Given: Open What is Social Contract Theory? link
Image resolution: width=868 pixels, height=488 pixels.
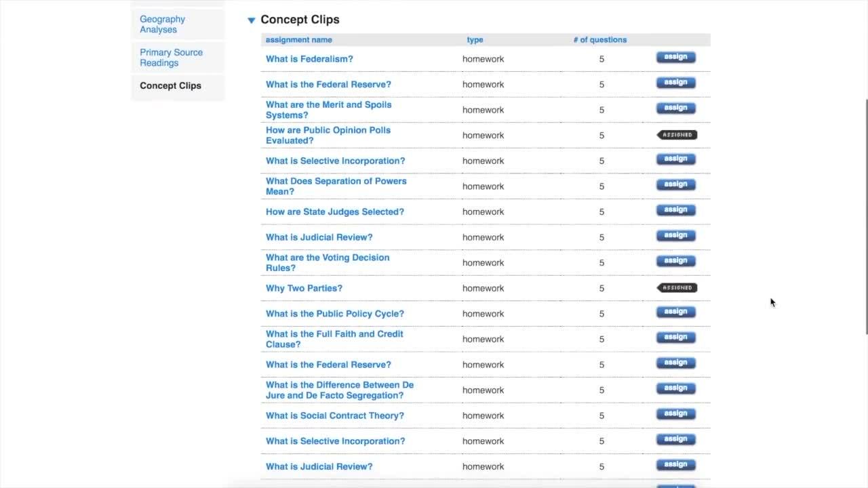Looking at the screenshot, I should pyautogui.click(x=334, y=415).
